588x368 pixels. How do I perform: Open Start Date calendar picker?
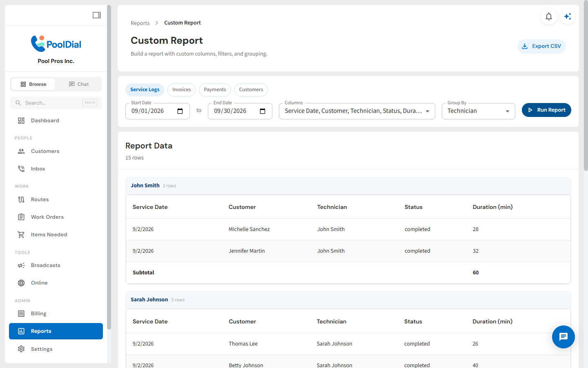180,111
